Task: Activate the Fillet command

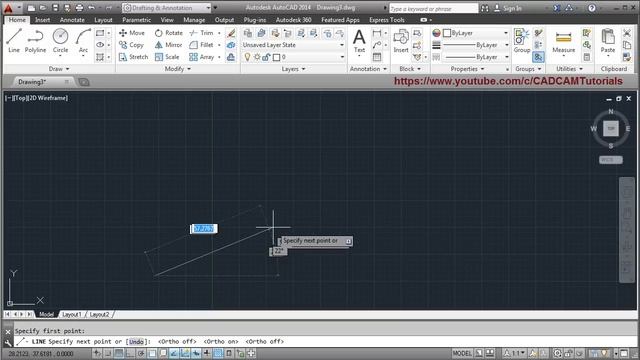Action: (201, 45)
